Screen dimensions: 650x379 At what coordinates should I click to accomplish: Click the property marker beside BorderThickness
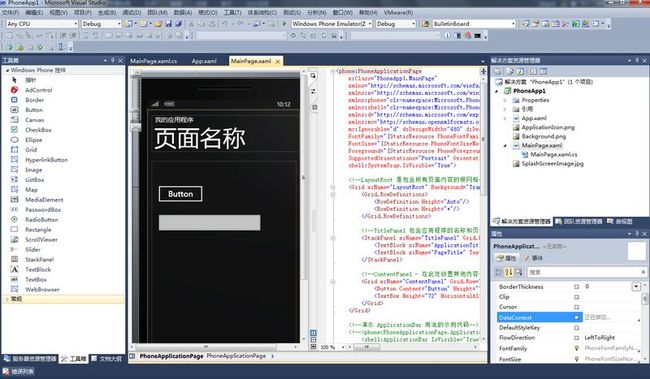577,287
